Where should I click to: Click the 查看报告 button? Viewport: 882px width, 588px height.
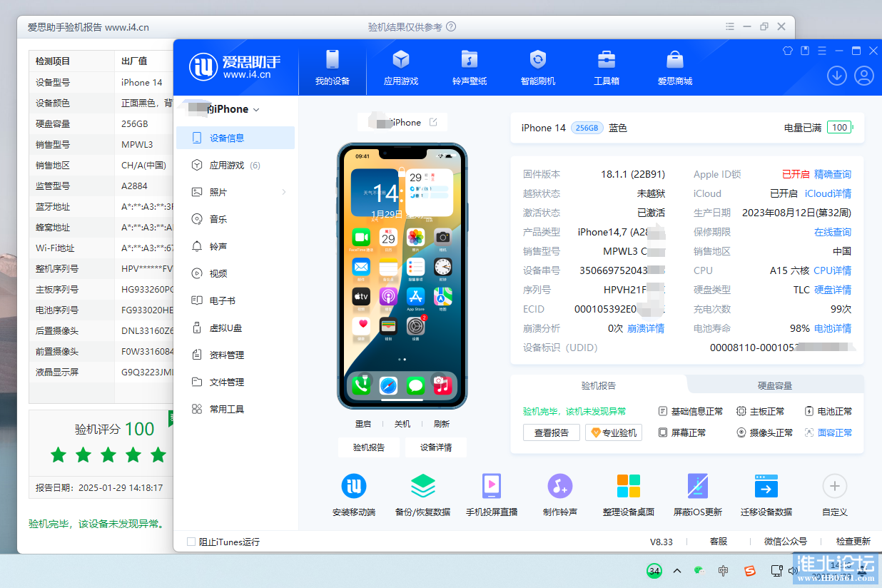(552, 432)
